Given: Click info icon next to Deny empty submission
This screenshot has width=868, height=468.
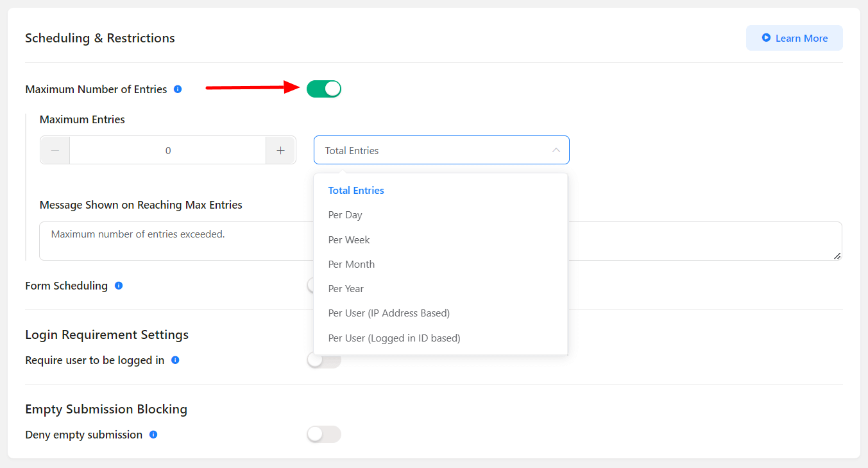Looking at the screenshot, I should 153,435.
